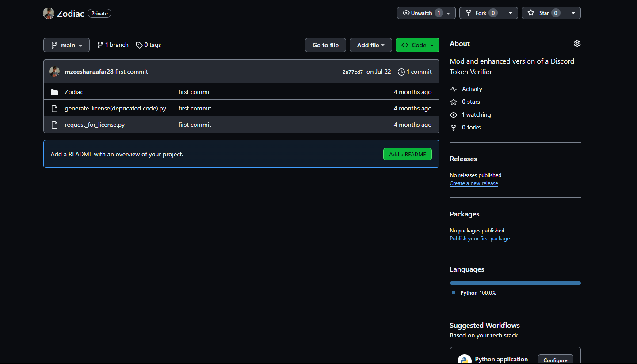Image resolution: width=637 pixels, height=364 pixels.
Task: Click Python application workflow title
Action: 501,359
